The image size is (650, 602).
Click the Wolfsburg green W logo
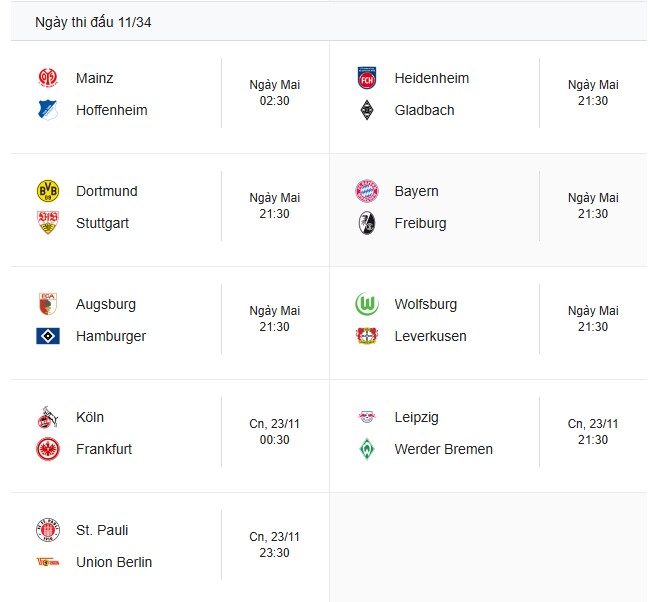tap(366, 304)
